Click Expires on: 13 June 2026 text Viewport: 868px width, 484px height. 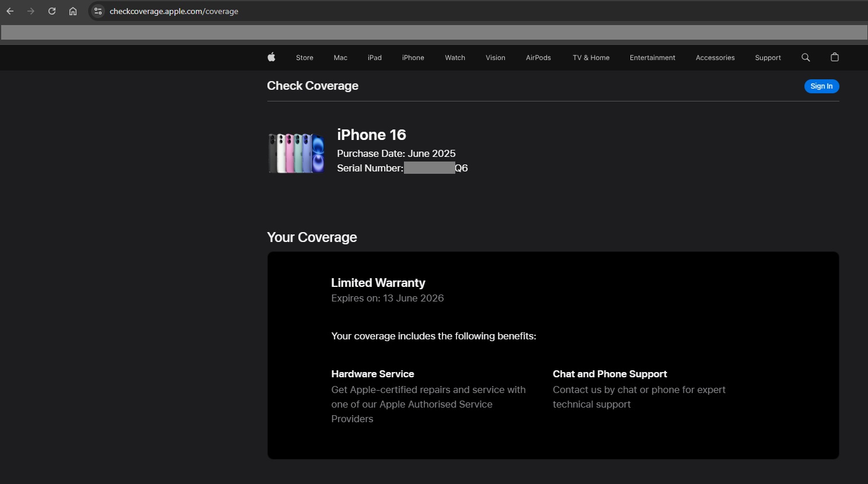pyautogui.click(x=388, y=298)
